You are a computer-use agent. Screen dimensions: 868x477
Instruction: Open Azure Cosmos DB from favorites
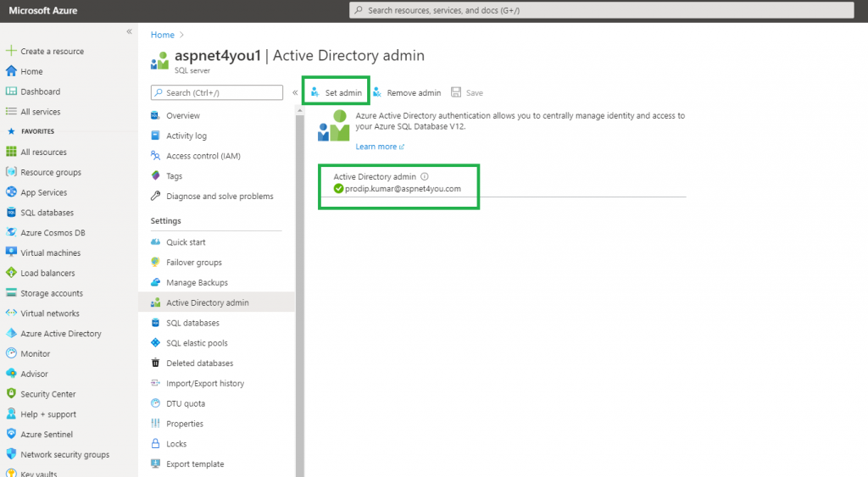[53, 232]
